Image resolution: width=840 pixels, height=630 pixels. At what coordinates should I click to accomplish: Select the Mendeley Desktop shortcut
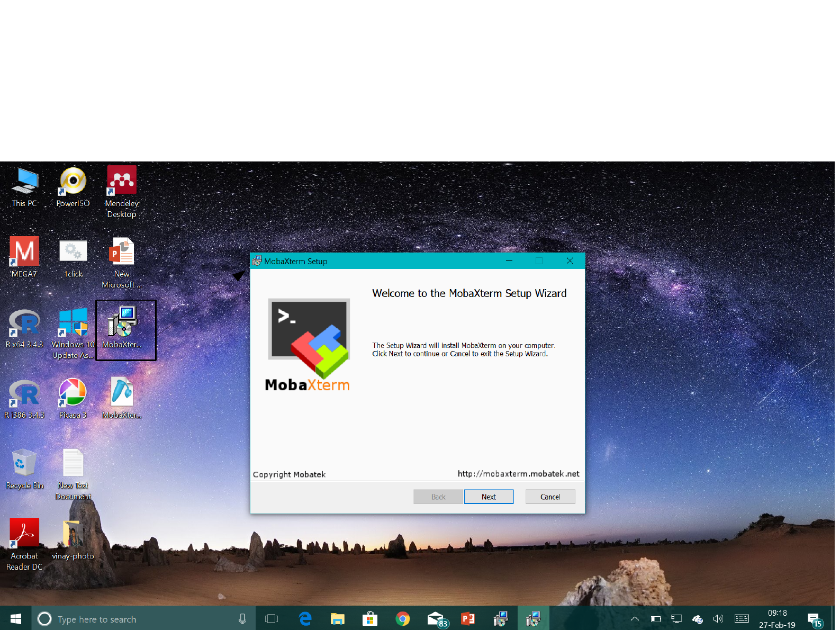coord(122,192)
